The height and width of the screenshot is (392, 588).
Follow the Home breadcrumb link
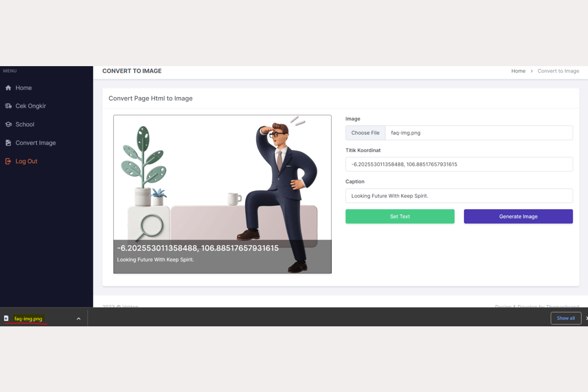point(518,71)
